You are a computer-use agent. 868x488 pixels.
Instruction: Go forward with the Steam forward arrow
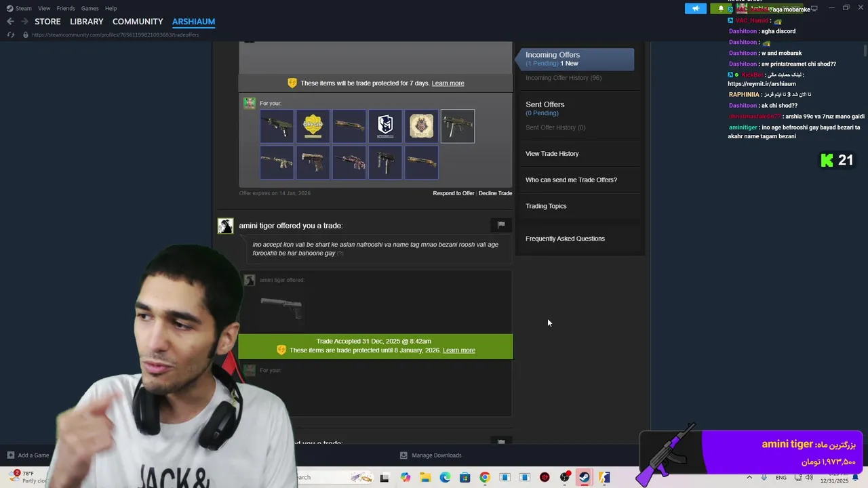coord(25,21)
